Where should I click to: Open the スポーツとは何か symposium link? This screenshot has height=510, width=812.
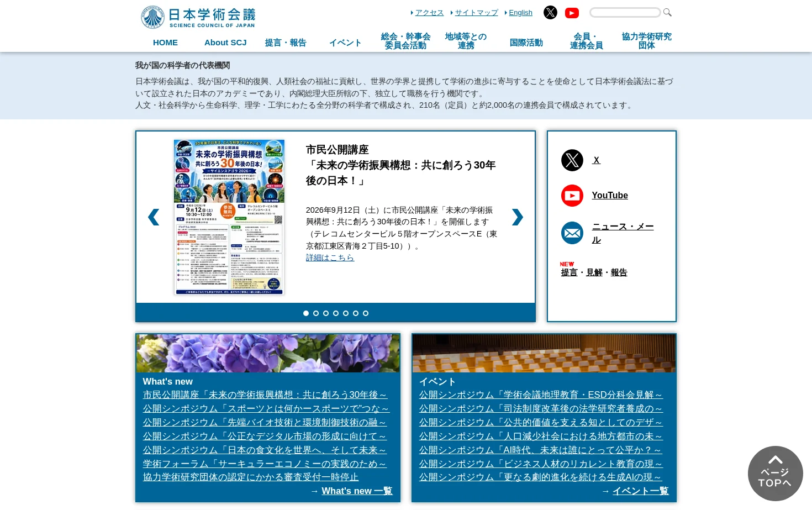click(266, 409)
